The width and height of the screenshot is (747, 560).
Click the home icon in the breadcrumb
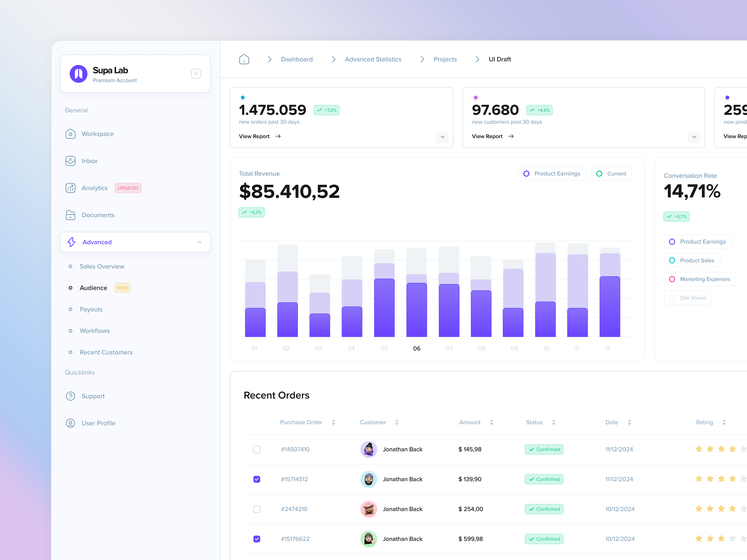(244, 59)
